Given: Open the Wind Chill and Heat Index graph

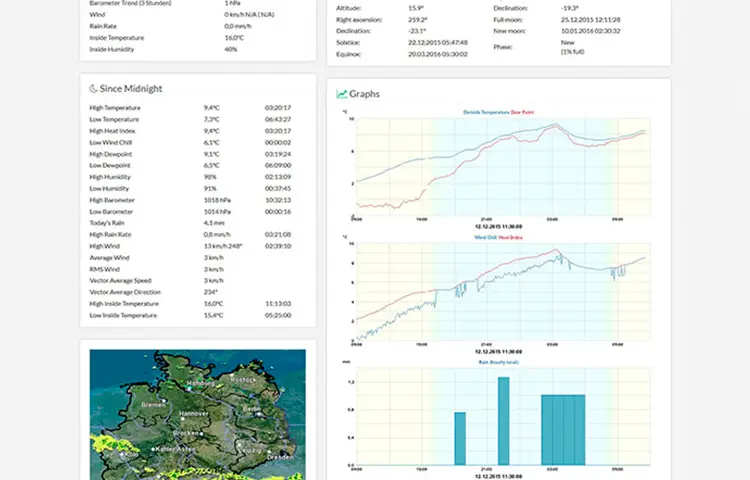Looking at the screenshot, I should point(497,294).
